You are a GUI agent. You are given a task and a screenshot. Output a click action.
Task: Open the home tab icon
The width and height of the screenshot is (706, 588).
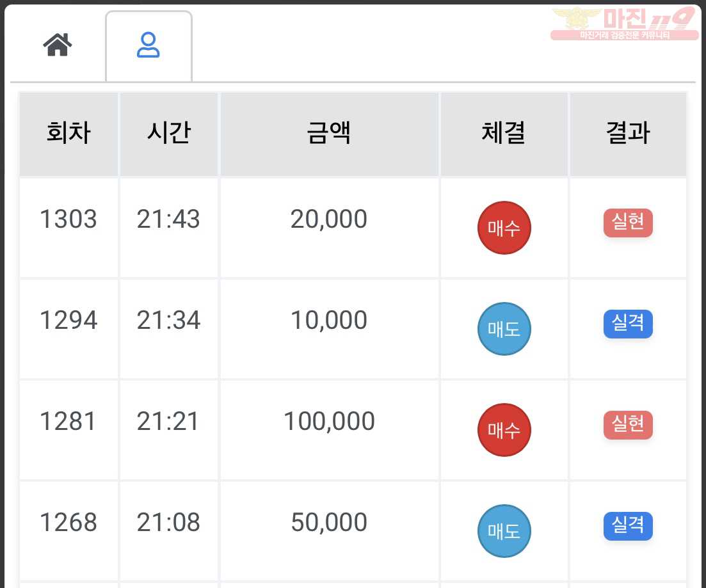point(57,45)
